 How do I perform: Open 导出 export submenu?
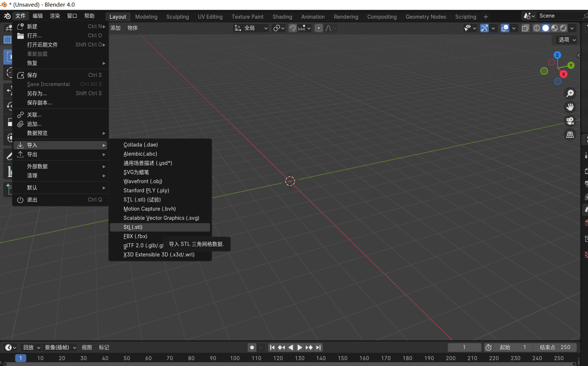(x=60, y=155)
